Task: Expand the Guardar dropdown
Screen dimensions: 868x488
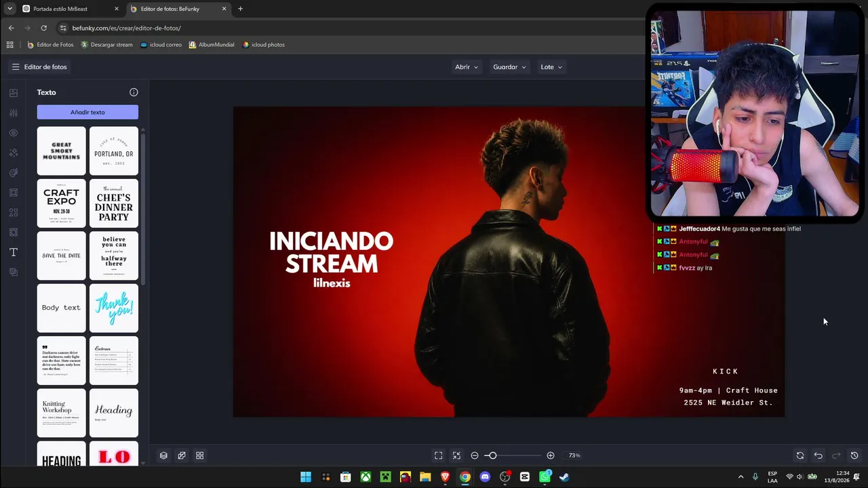Action: click(510, 67)
